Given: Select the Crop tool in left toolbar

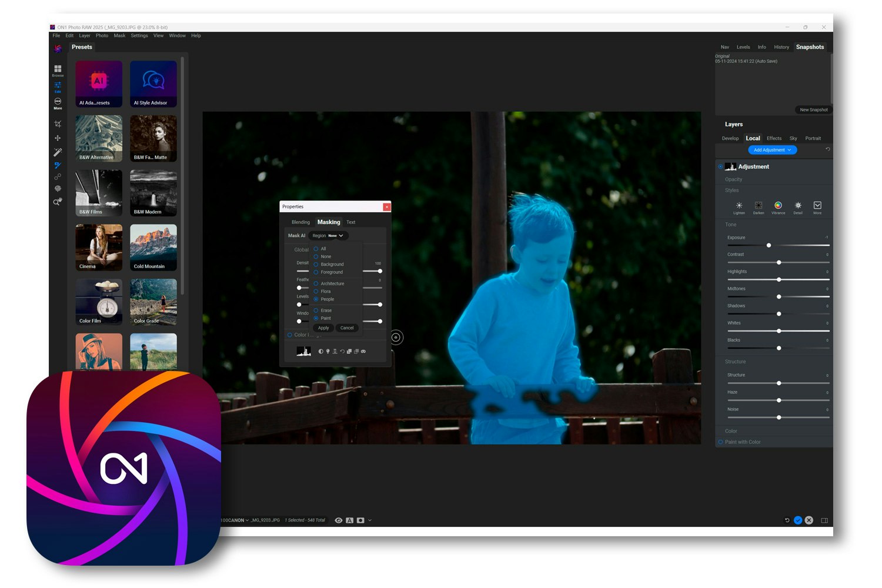Looking at the screenshot, I should 58,124.
